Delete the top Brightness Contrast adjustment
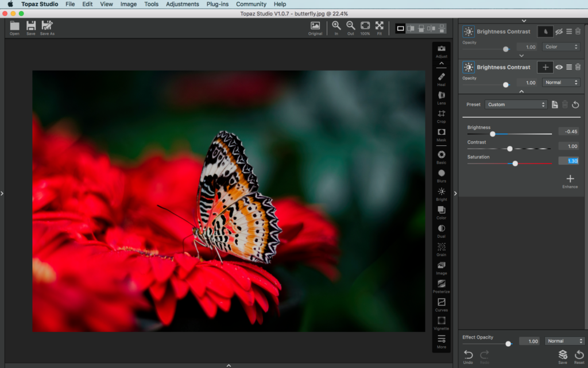 (x=578, y=32)
